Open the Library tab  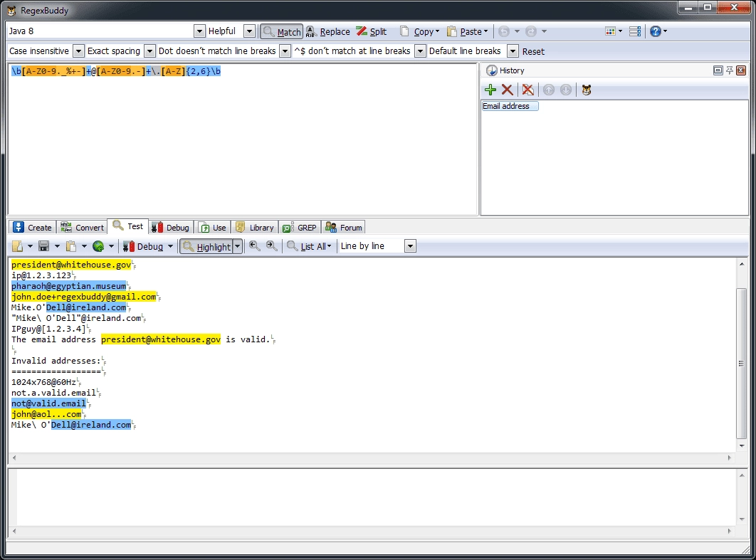click(255, 228)
